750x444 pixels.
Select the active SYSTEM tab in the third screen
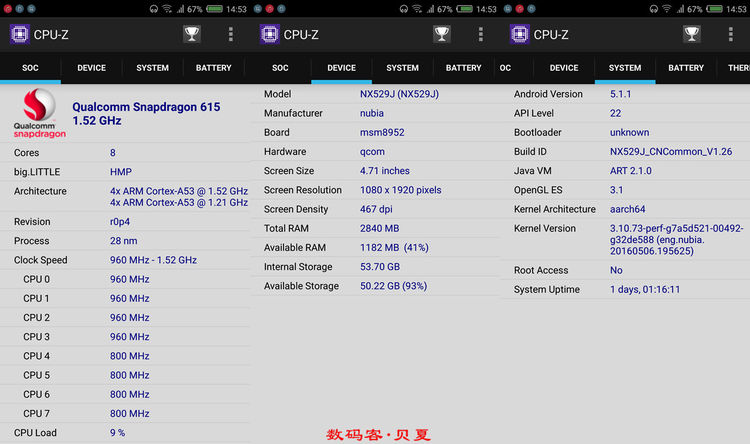625,68
